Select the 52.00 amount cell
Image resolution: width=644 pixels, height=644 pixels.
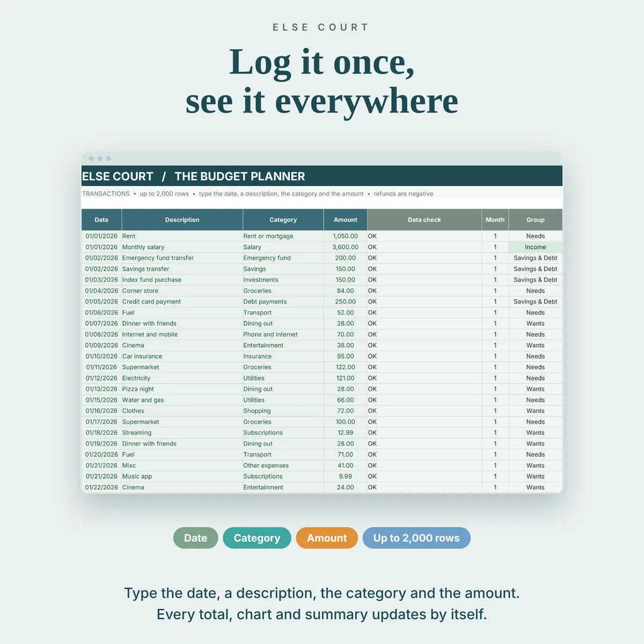coord(346,312)
